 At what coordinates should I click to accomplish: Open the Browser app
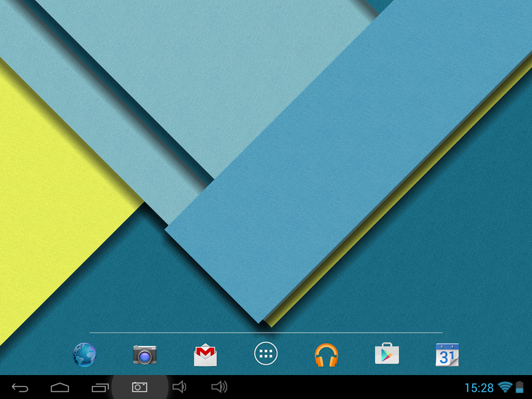pyautogui.click(x=85, y=354)
